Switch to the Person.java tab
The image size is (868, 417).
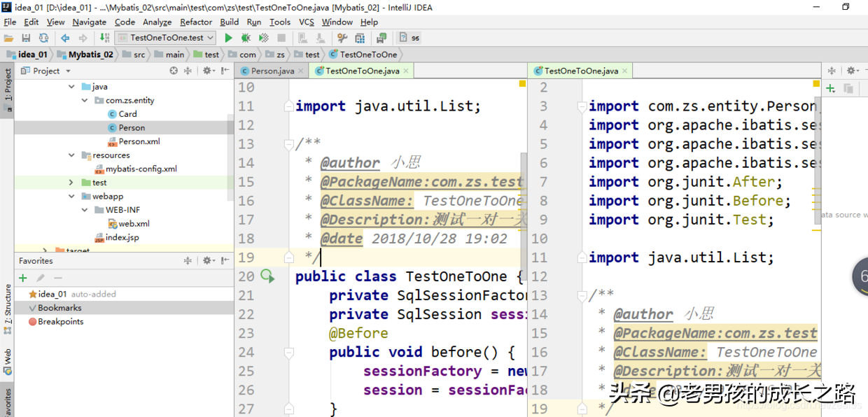click(273, 70)
